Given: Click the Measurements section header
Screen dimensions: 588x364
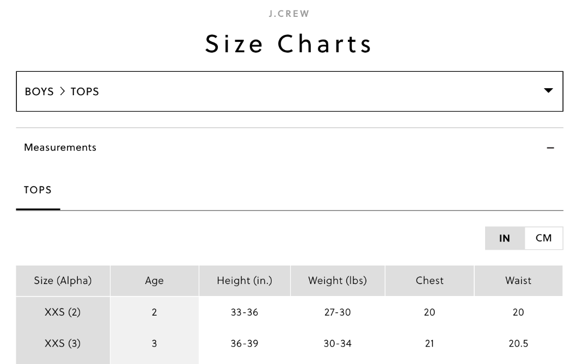Looking at the screenshot, I should [x=60, y=147].
